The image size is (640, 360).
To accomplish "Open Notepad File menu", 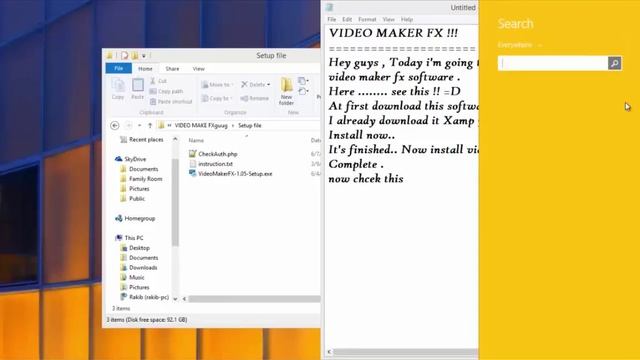I will (331, 19).
